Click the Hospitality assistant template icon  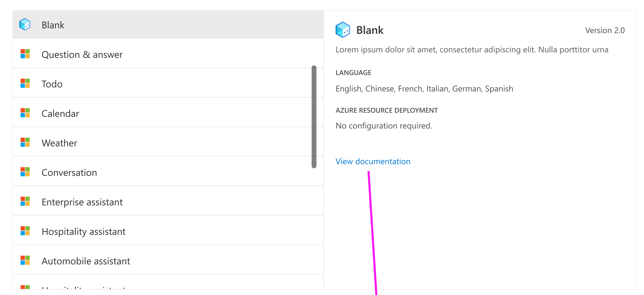[25, 231]
